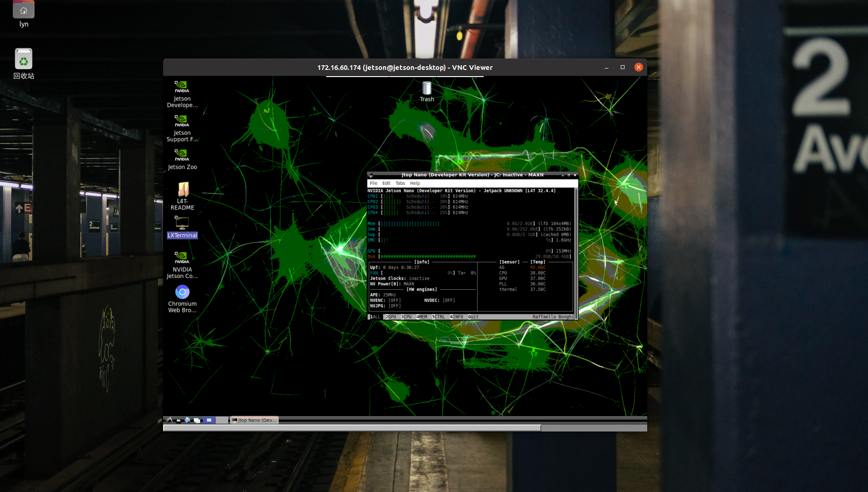
Task: Switch to the 3CPU page in jtop
Action: click(406, 317)
